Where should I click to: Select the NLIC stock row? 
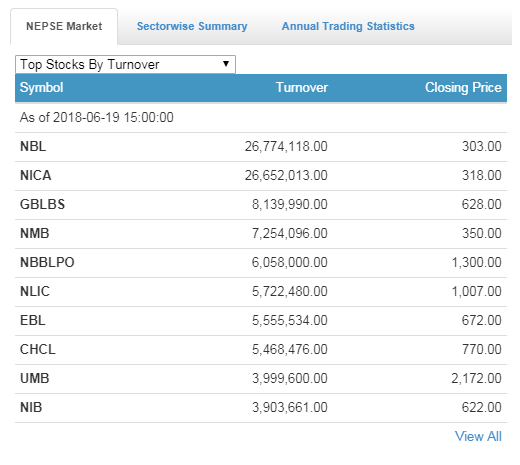261,292
